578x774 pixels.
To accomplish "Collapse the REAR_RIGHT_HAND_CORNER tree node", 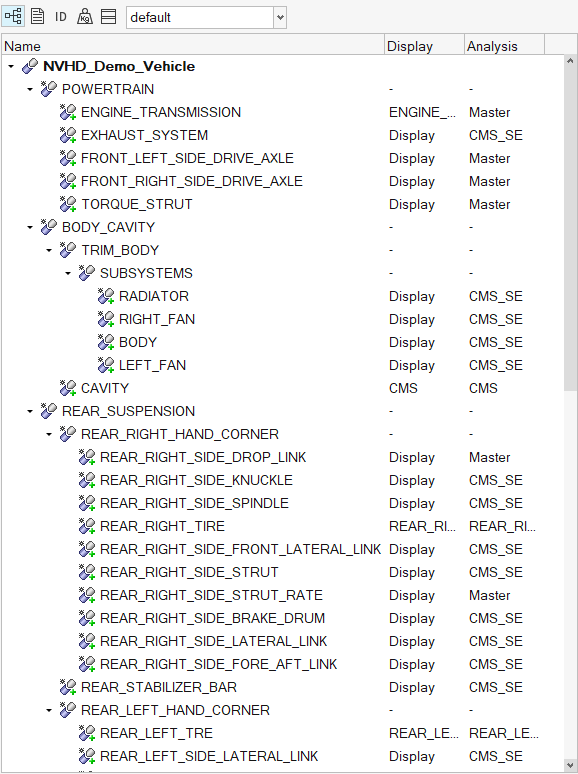I will (x=49, y=434).
